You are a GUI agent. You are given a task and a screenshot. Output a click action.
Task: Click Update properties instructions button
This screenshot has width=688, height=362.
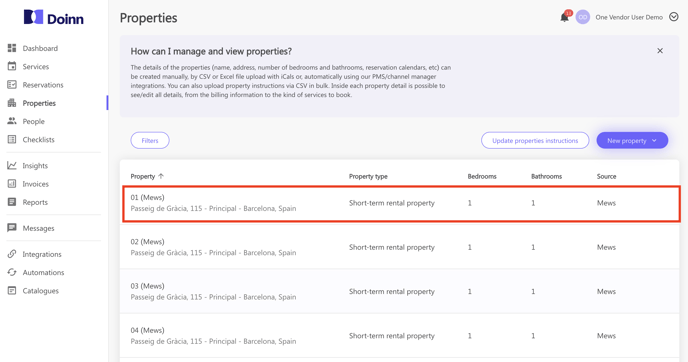click(535, 140)
